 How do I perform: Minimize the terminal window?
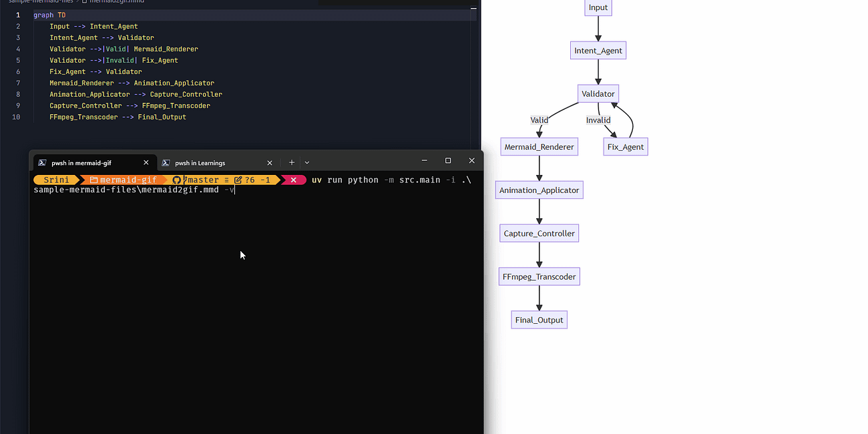(423, 161)
